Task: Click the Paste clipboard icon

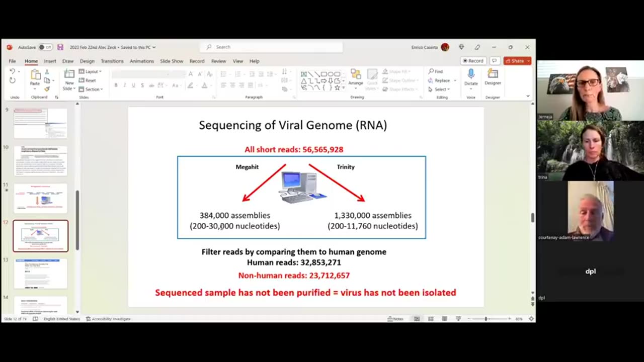Action: 35,75
